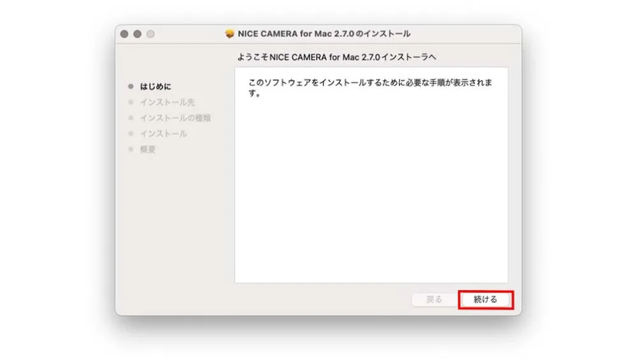Select the 概要 step in sidebar

tap(148, 150)
